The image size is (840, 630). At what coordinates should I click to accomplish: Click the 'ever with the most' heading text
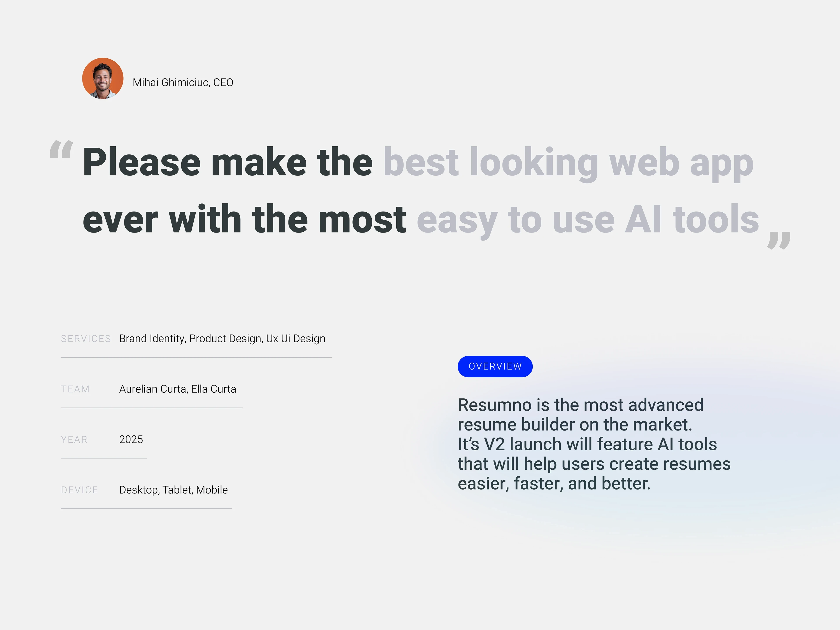(244, 219)
